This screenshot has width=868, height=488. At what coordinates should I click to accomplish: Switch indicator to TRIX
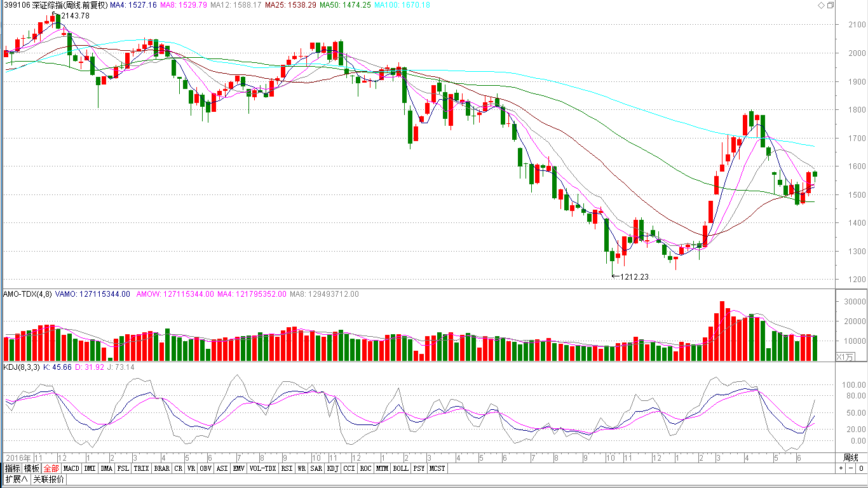(141, 468)
